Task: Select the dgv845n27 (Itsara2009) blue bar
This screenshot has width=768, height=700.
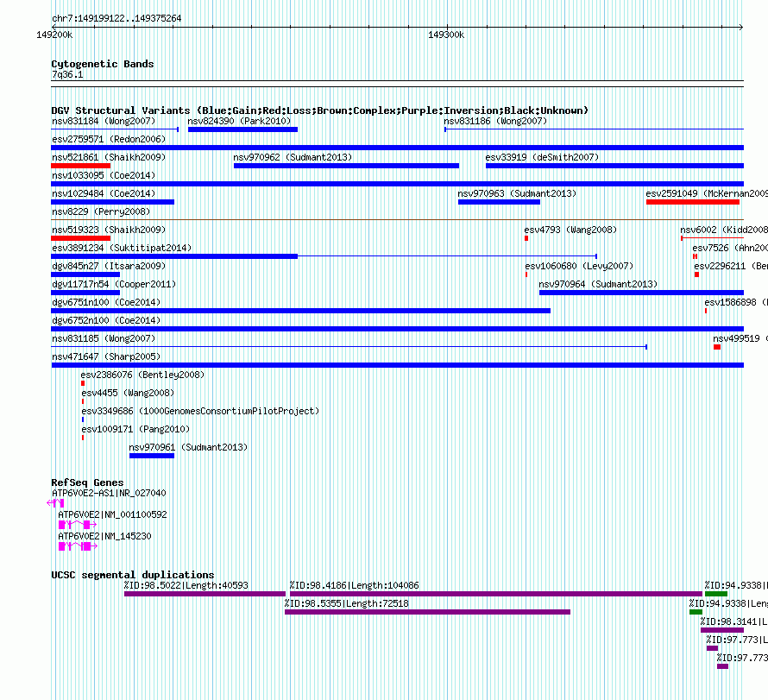Action: click(x=85, y=274)
